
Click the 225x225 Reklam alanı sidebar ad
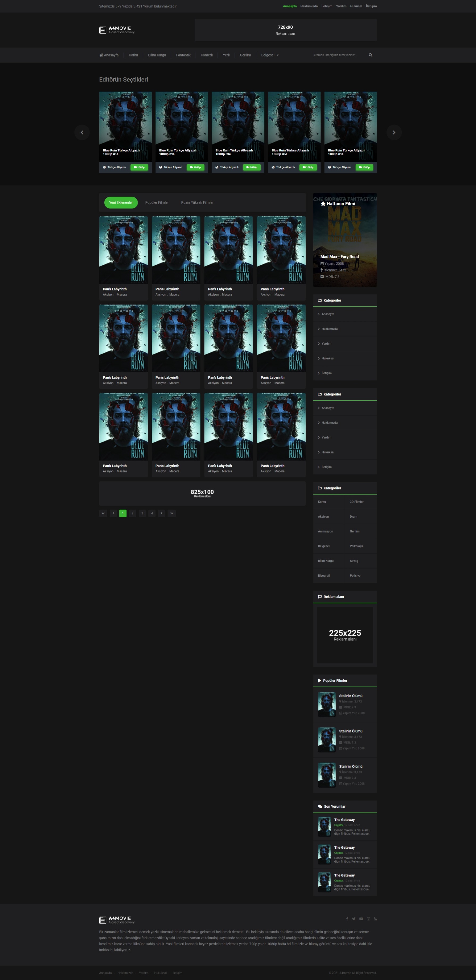345,635
